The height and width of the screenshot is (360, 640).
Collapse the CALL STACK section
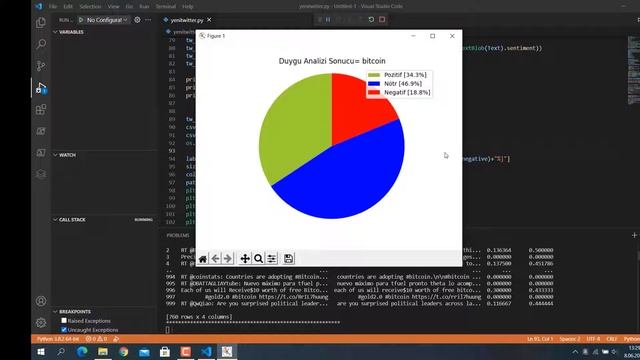click(56, 220)
